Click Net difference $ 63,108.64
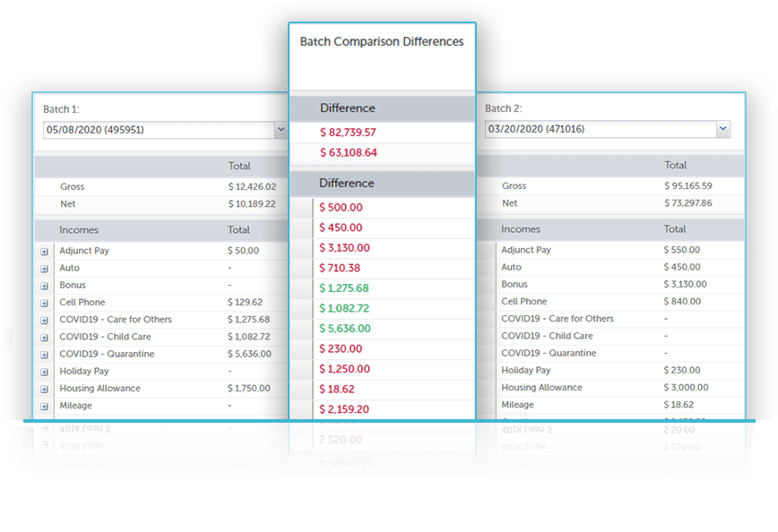Viewport: 778px width, 532px height. 349,153
